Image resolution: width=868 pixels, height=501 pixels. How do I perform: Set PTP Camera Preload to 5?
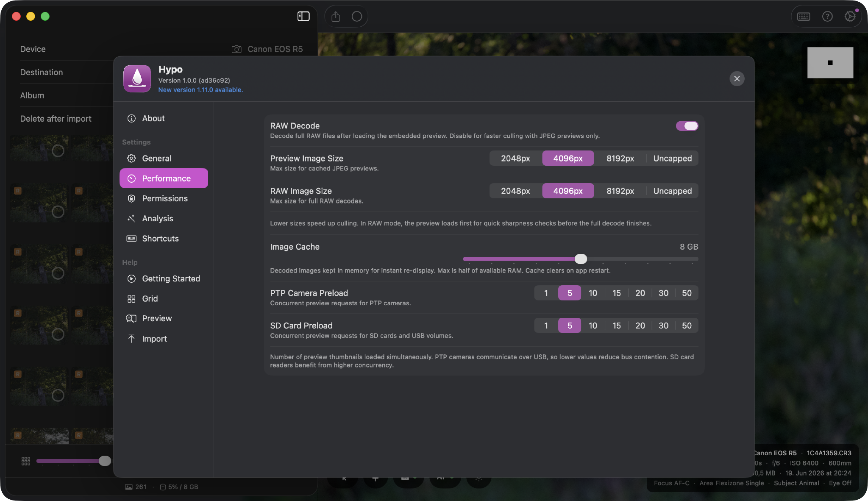[x=570, y=293]
